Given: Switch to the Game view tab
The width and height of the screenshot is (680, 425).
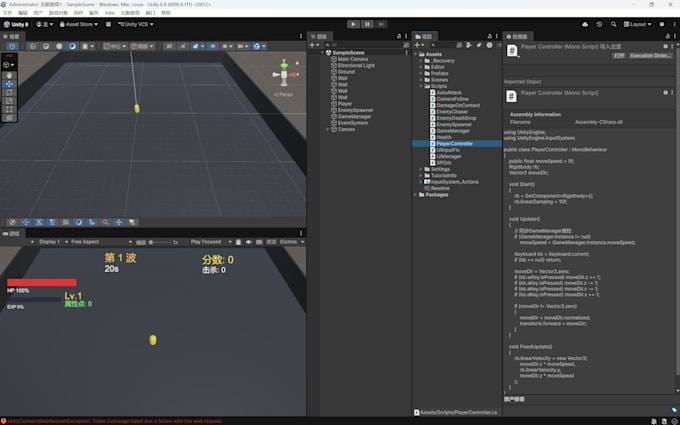Looking at the screenshot, I should tap(11, 233).
